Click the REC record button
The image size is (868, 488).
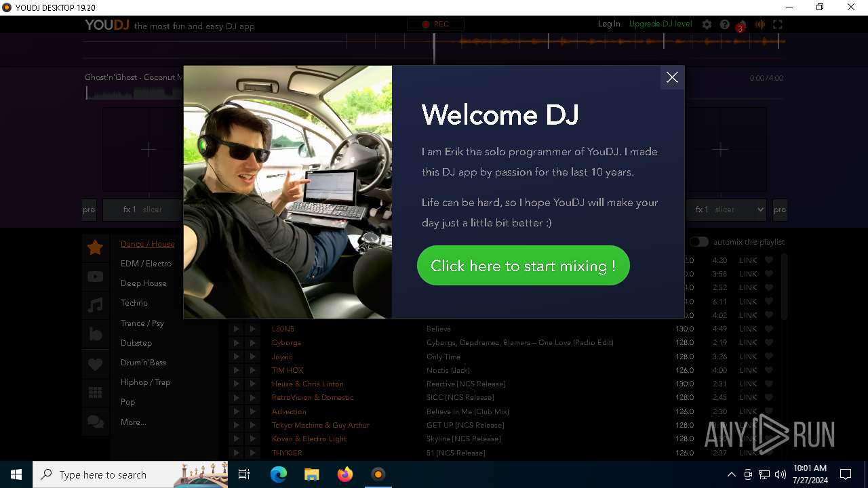pyautogui.click(x=435, y=24)
